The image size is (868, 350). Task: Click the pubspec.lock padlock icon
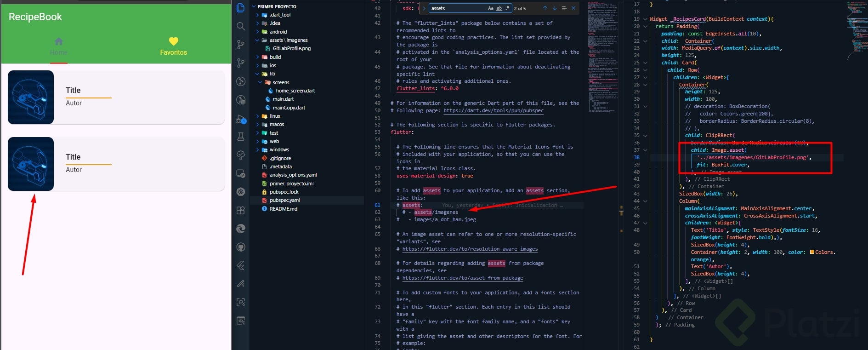pyautogui.click(x=264, y=192)
